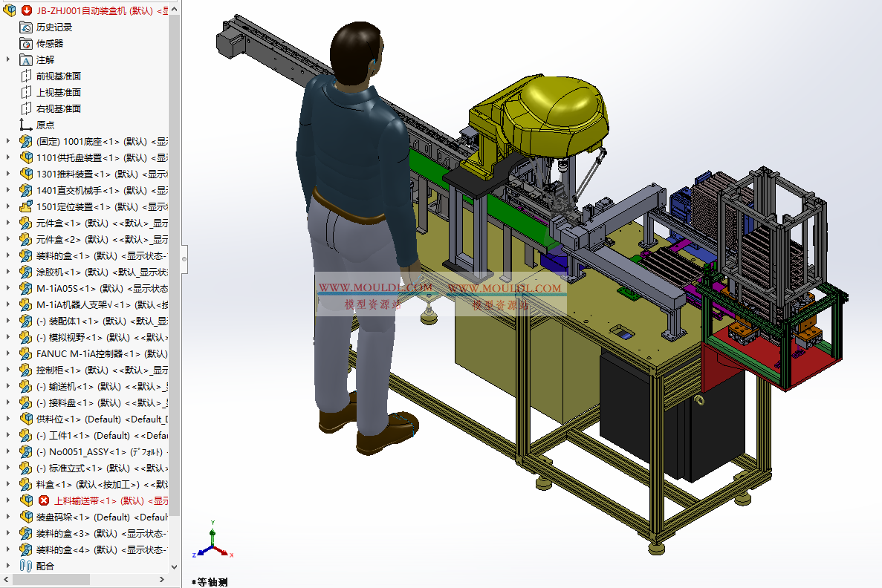Collapse the feature tree panel using the side handle
The width and height of the screenshot is (882, 588).
click(x=184, y=258)
